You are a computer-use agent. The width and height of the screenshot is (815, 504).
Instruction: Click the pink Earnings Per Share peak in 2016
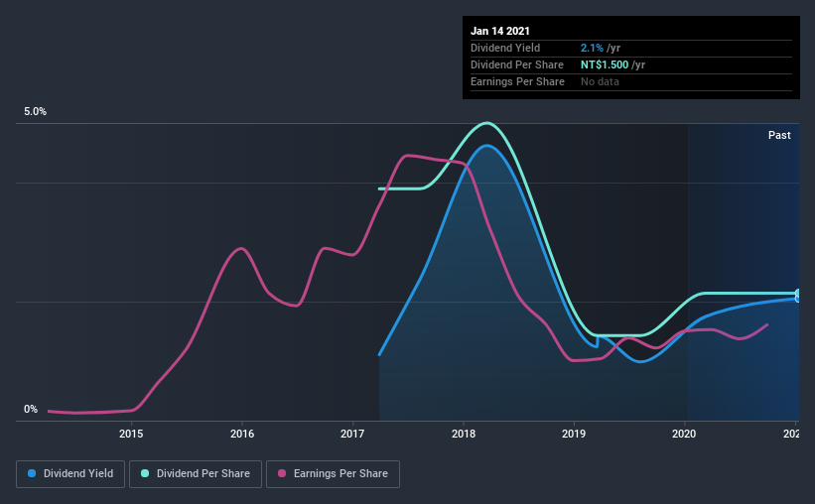(x=240, y=248)
